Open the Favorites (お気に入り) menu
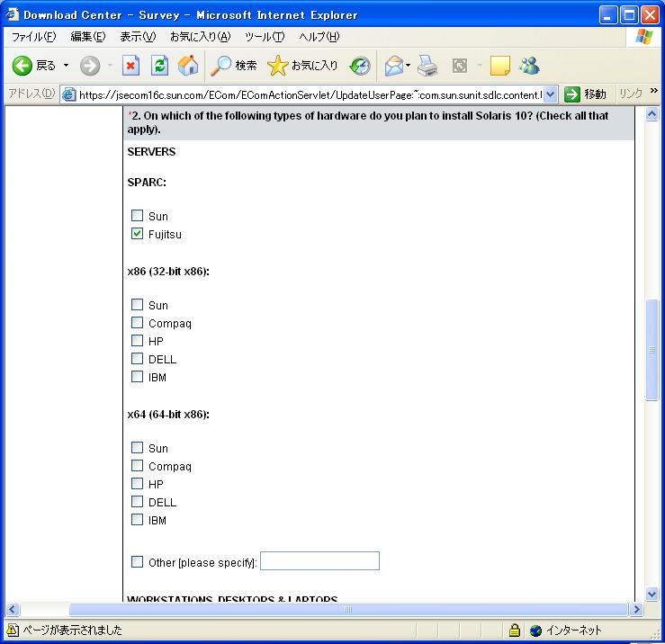This screenshot has width=665, height=644. (x=200, y=37)
